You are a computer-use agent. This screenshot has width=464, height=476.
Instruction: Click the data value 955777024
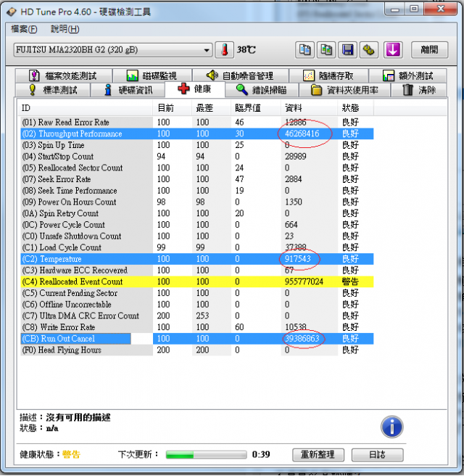[x=304, y=282]
